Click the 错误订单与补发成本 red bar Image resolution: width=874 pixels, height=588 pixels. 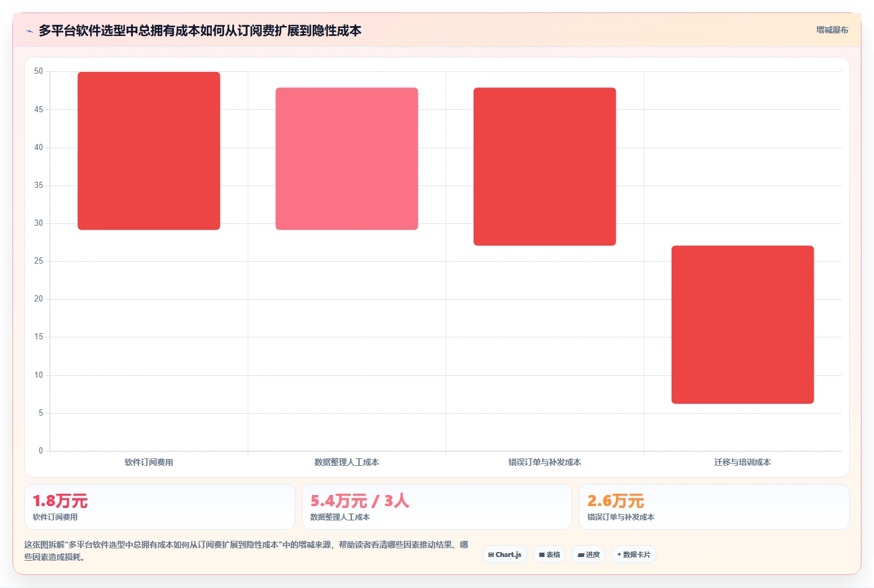pyautogui.click(x=545, y=166)
